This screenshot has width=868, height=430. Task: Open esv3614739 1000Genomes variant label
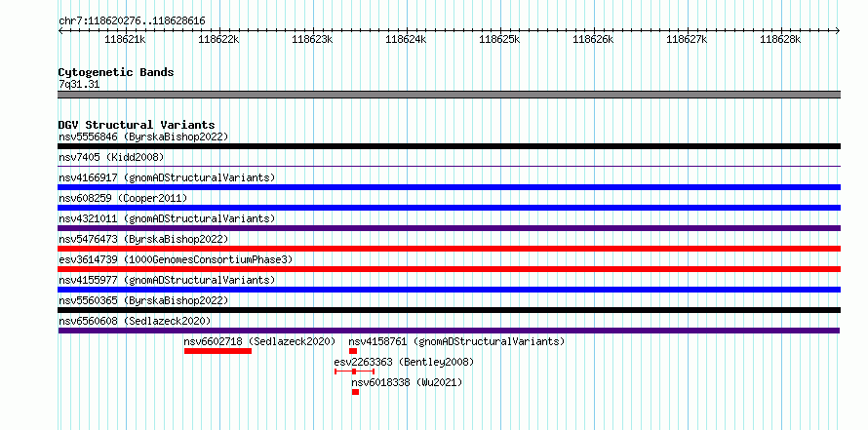176,259
